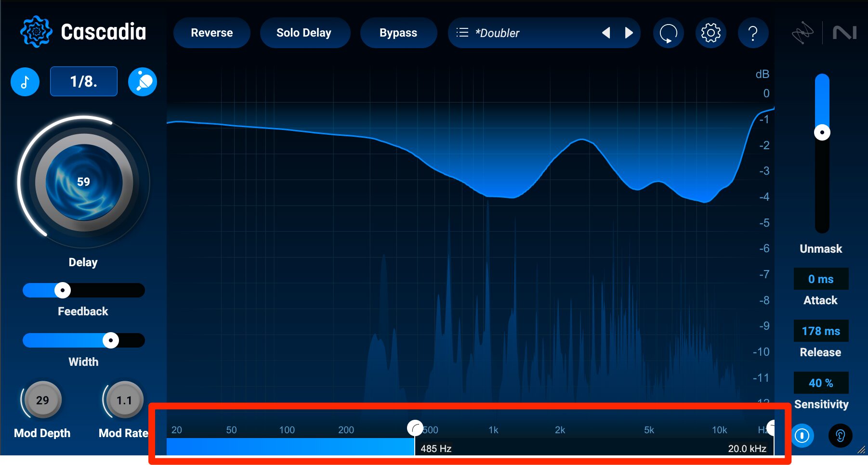Screen dimensions: 868x465
Task: Click the circular reset/history icon
Action: click(669, 33)
